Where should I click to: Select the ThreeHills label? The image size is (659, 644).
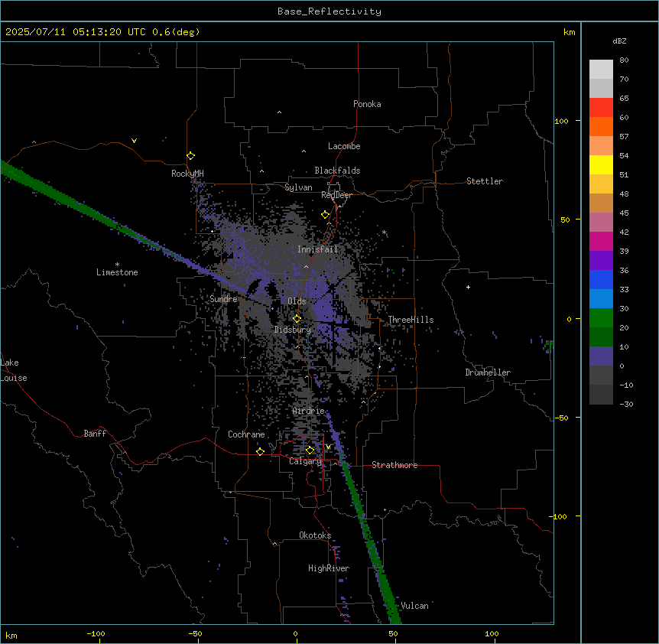click(411, 320)
